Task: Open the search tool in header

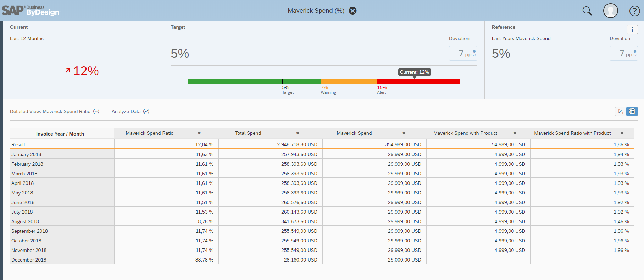Action: [587, 11]
